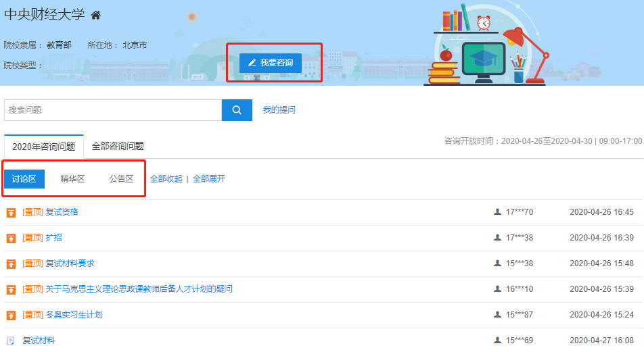Switch to 2020年咨询问题 tab
The width and height of the screenshot is (644, 352).
pyautogui.click(x=44, y=147)
